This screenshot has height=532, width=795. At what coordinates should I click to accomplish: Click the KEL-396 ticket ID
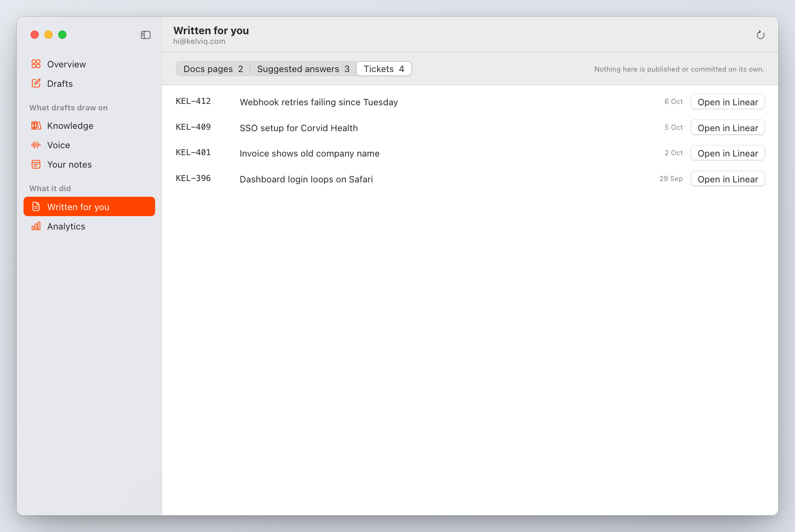(x=193, y=178)
